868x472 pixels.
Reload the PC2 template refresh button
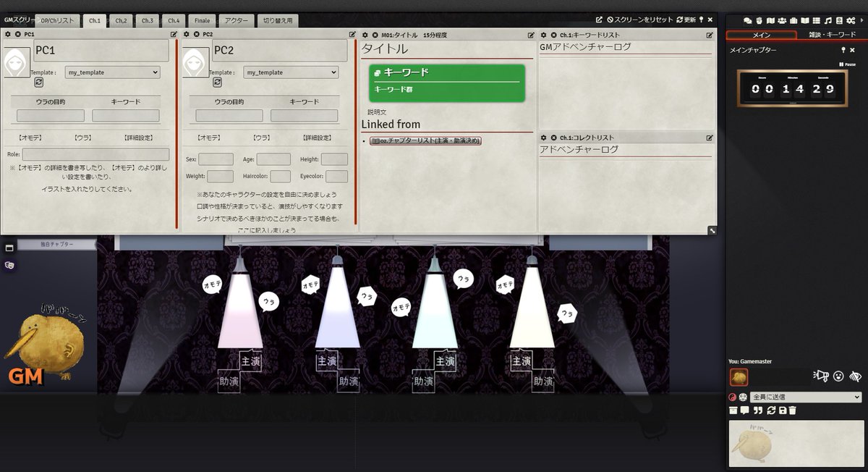pos(216,83)
